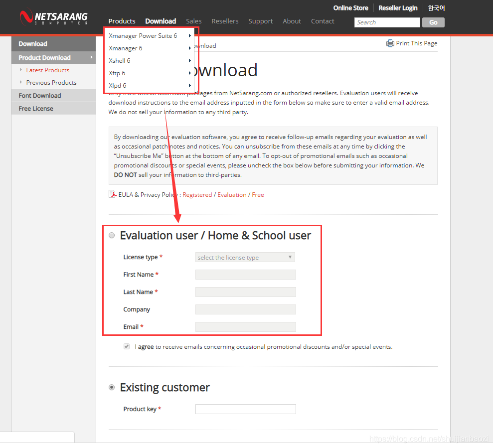Open the Resellers menu
This screenshot has width=493, height=448.
225,21
